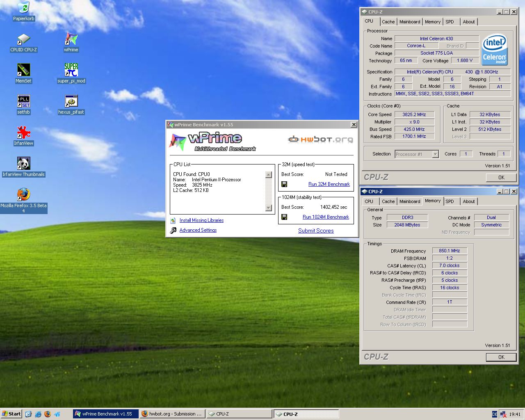Switch to second active CPU-Z taskbar button

(x=306, y=414)
